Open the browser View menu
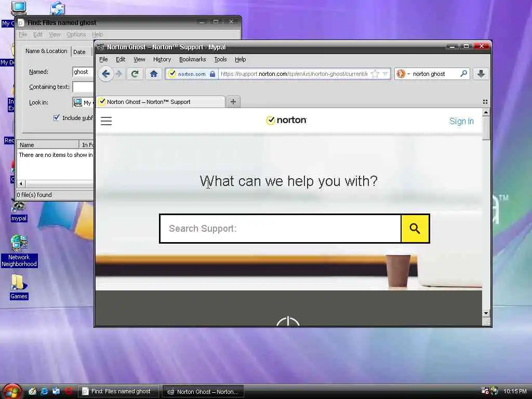Viewport: 532px width, 399px height. click(139, 59)
